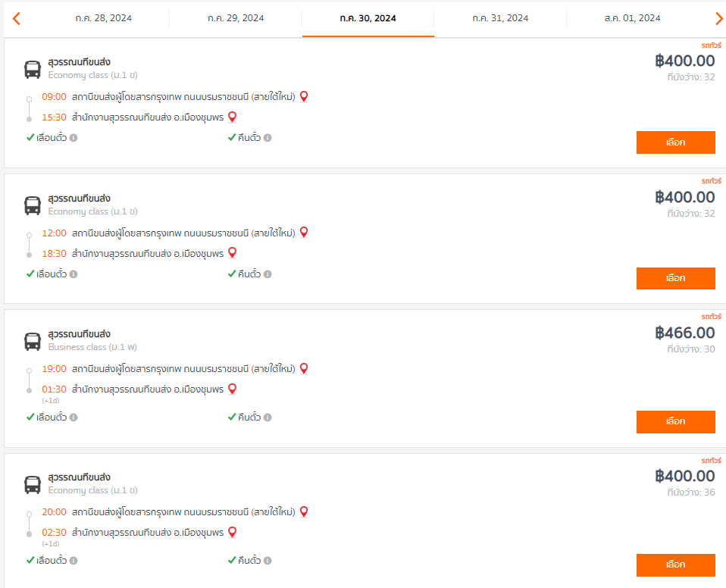Image resolution: width=726 pixels, height=588 pixels.
Task: Select the 12:00 Economy class trip
Action: coord(675,278)
